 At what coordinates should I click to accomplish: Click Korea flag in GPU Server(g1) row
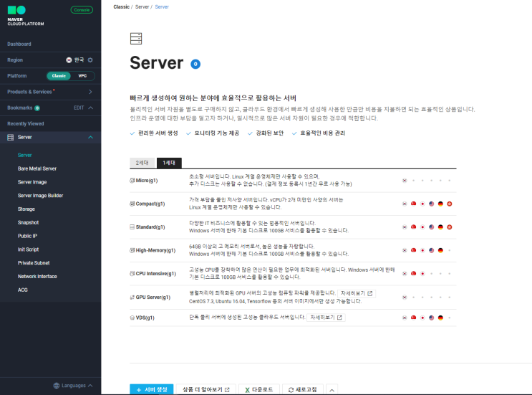click(x=405, y=298)
